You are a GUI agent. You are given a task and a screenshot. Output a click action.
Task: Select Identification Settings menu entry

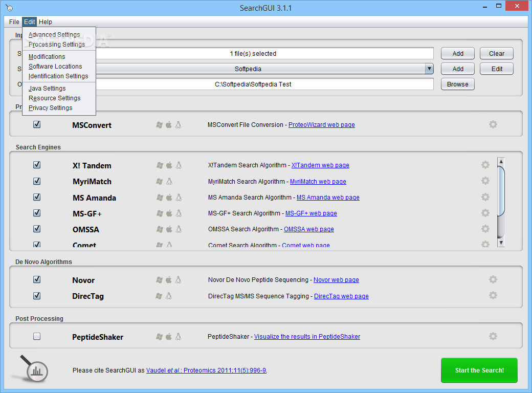[x=59, y=76]
